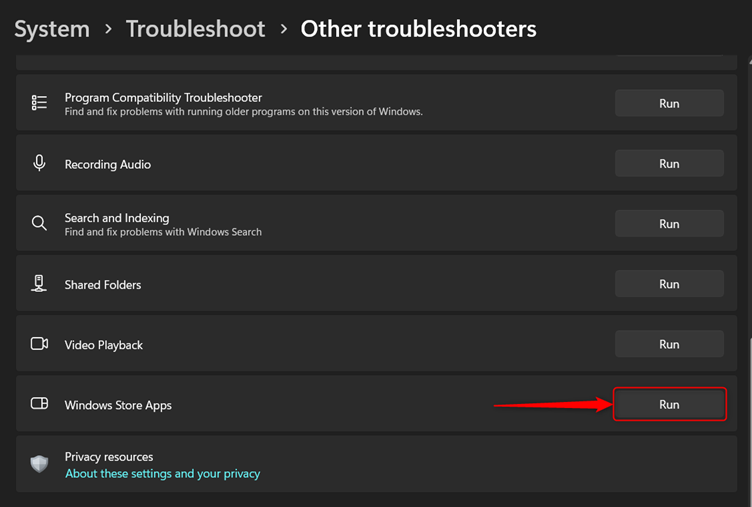Click 'Find and fix problems with running older programs' description

coord(244,112)
